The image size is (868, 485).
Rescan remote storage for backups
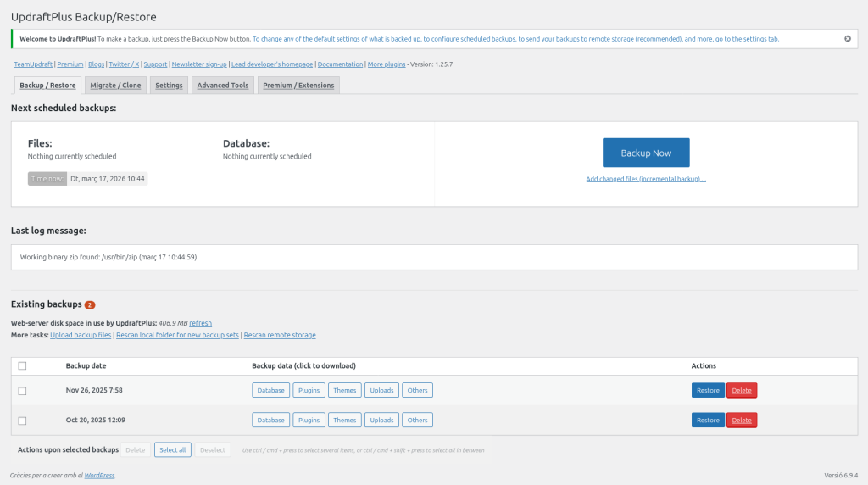280,335
